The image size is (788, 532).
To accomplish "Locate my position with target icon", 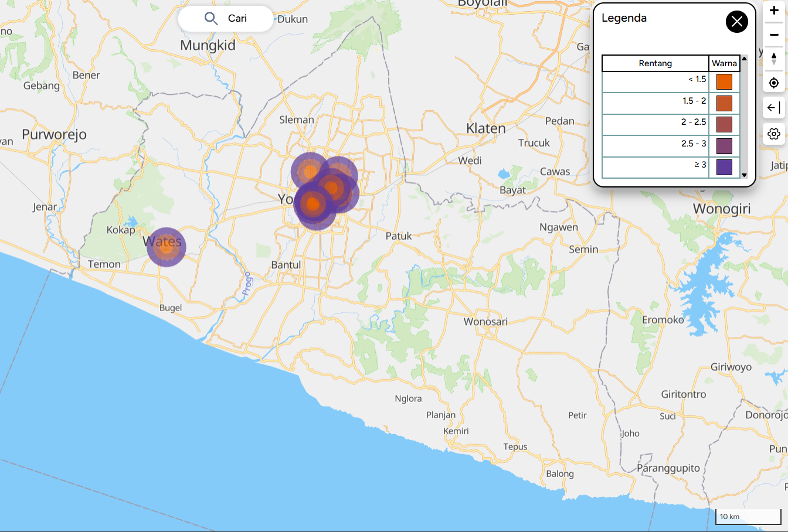I will pyautogui.click(x=774, y=83).
